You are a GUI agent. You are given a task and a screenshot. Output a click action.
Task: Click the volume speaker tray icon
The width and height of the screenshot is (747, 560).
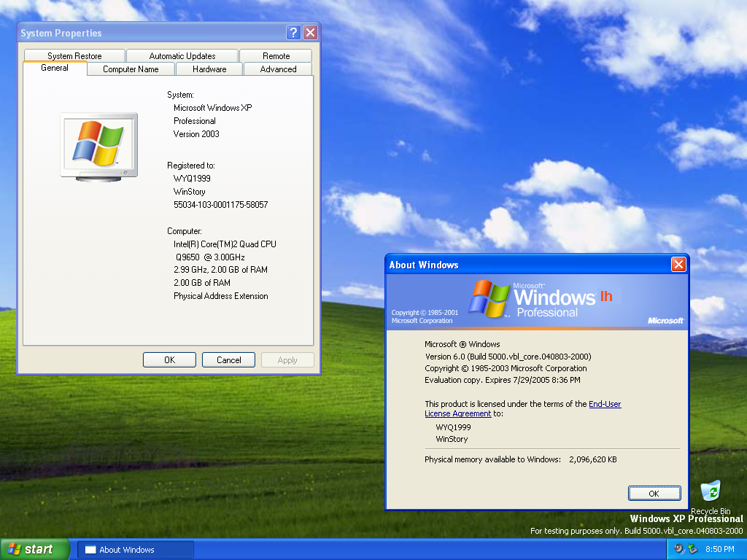click(x=678, y=549)
